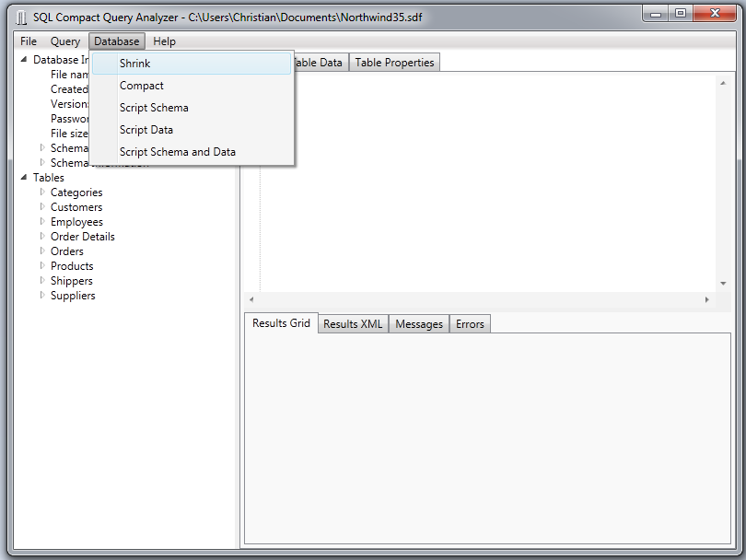This screenshot has height=560, width=746.
Task: Select the Customers table
Action: point(76,207)
